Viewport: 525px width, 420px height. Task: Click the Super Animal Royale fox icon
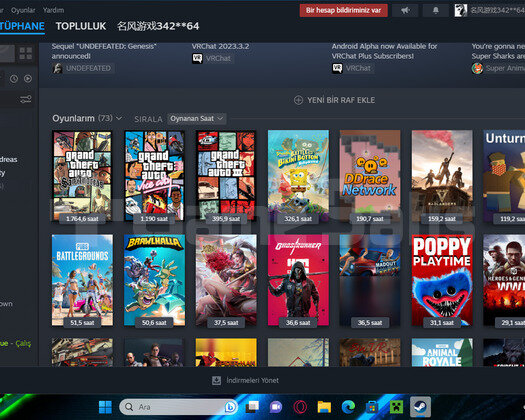(x=477, y=68)
